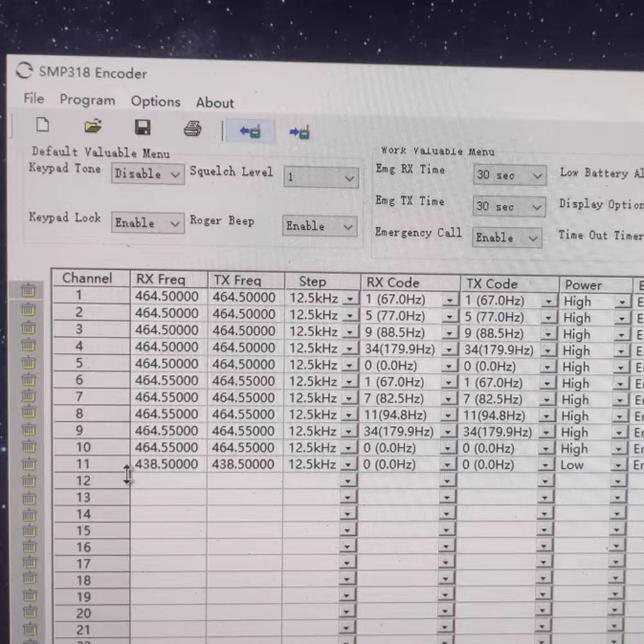Click the trash icon beside channel 11
The height and width of the screenshot is (644, 644).
[29, 464]
